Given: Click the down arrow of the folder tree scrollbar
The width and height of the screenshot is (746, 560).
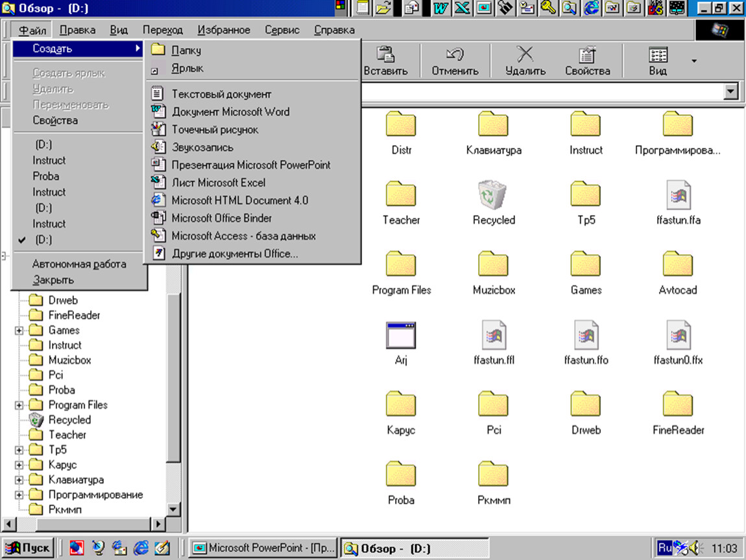Looking at the screenshot, I should coord(173,509).
